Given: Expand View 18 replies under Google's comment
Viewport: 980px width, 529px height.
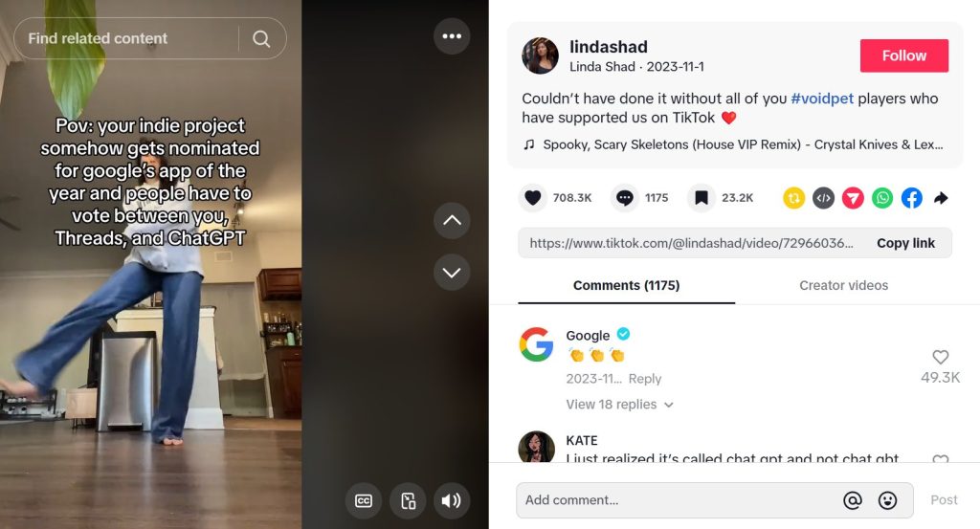Looking at the screenshot, I should (x=619, y=404).
